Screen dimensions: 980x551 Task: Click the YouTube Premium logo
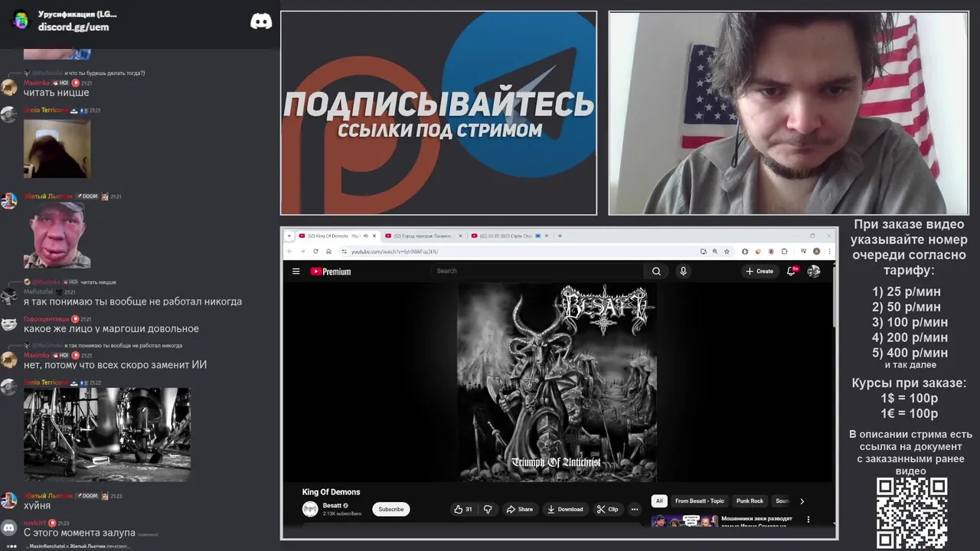click(x=331, y=271)
